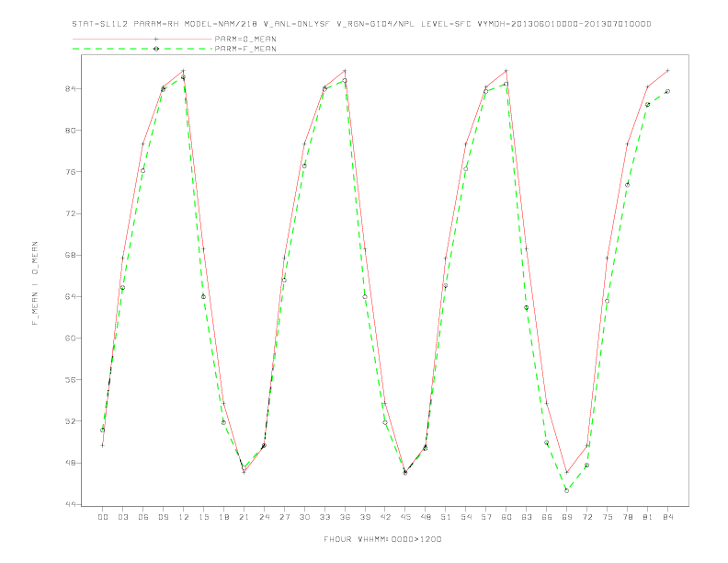Click the x-axis forecast hour label 24
728x563 pixels.
tap(264, 517)
